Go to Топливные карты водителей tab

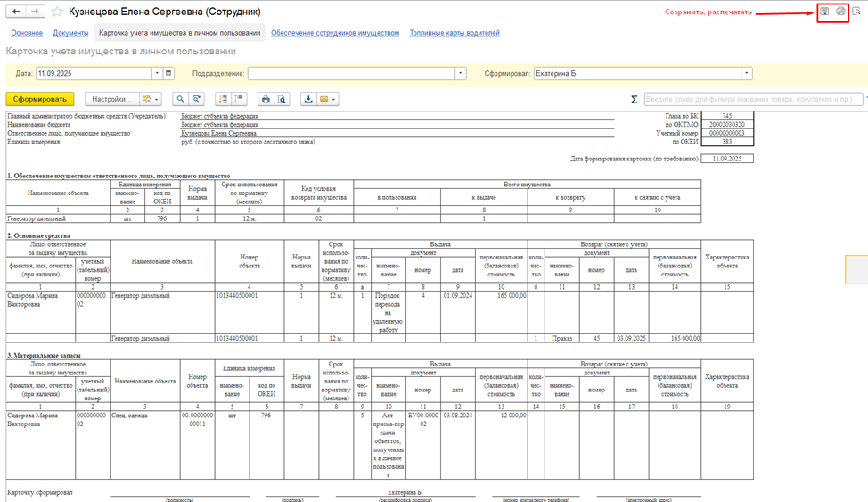[x=454, y=33]
